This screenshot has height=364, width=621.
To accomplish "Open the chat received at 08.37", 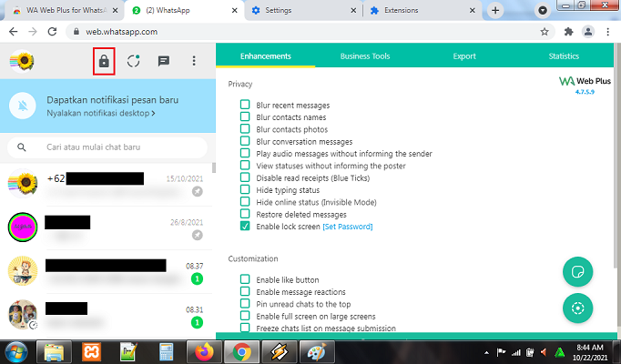I will click(107, 271).
